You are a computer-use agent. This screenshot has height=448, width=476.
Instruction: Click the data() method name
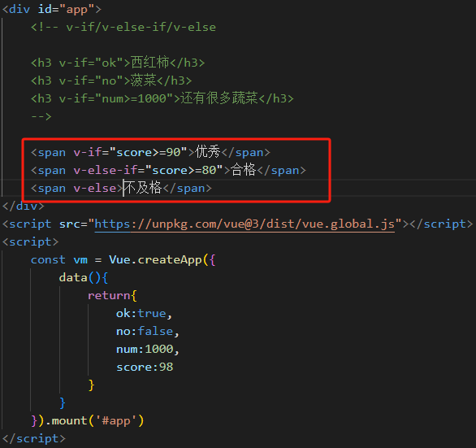click(73, 277)
